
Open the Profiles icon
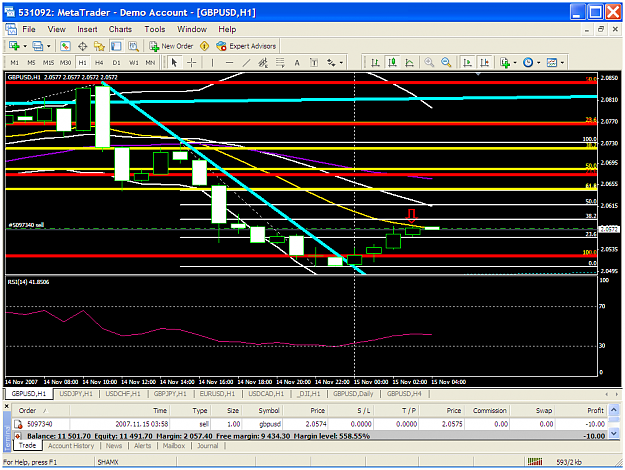click(38, 46)
